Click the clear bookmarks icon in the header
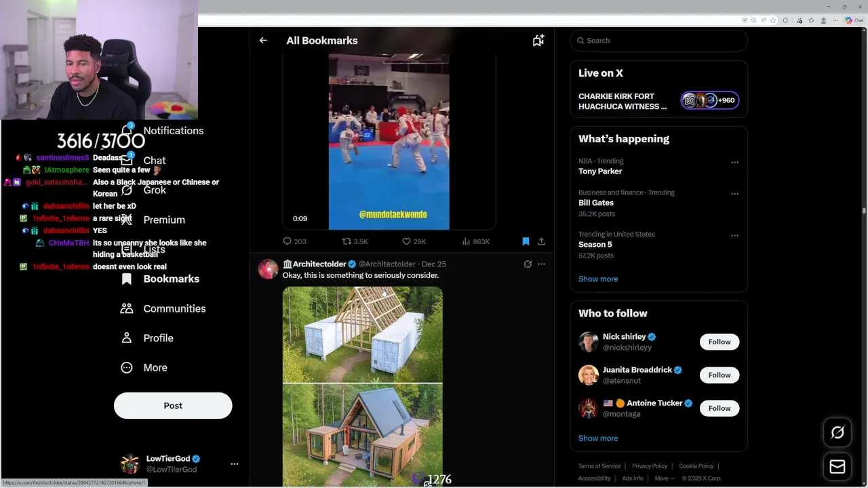The height and width of the screenshot is (488, 868). pyautogui.click(x=538, y=41)
